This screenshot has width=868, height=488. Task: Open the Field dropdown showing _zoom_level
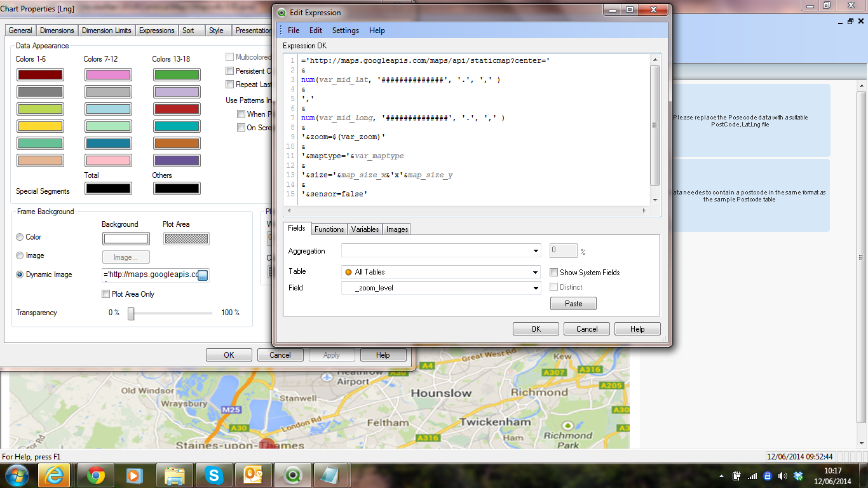tap(536, 288)
